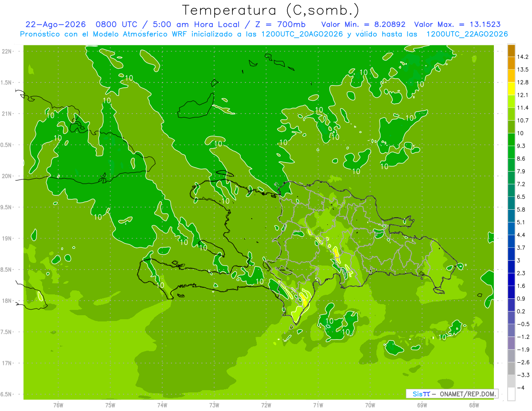
Task: Click the '71W' longitude label
Action: (318, 405)
